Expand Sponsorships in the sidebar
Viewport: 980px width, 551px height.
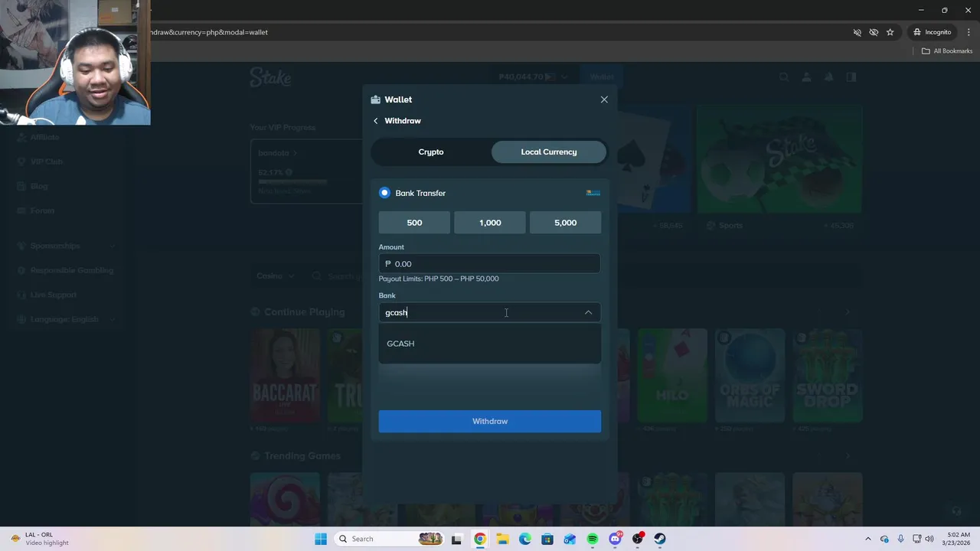(x=66, y=246)
